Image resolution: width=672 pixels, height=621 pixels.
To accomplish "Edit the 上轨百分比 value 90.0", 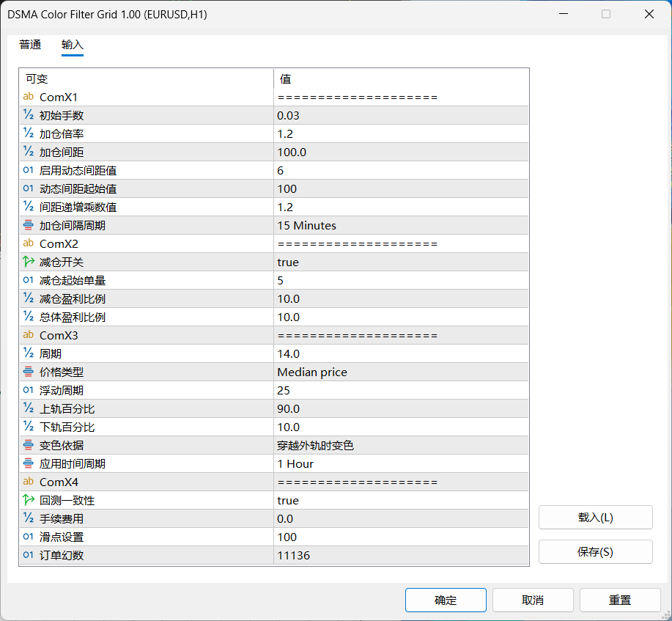I will [x=401, y=408].
